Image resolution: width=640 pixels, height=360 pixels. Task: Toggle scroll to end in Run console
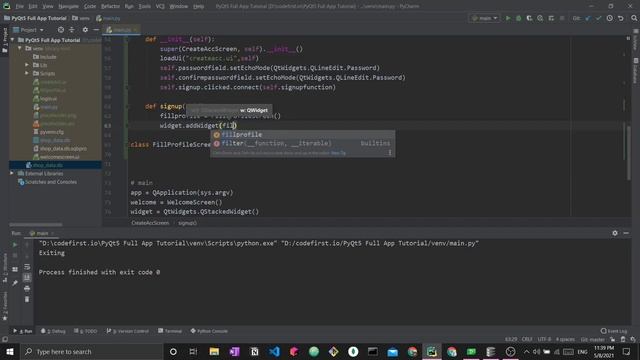click(x=27, y=278)
